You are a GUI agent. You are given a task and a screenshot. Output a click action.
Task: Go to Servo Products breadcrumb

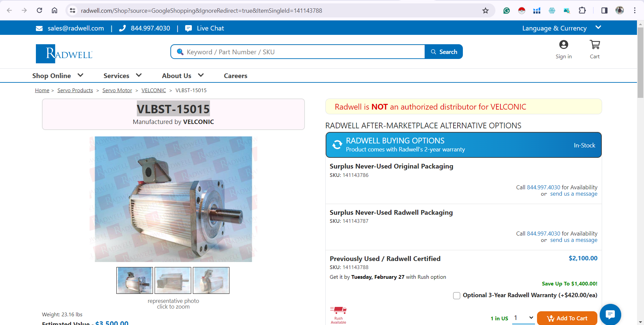[75, 90]
